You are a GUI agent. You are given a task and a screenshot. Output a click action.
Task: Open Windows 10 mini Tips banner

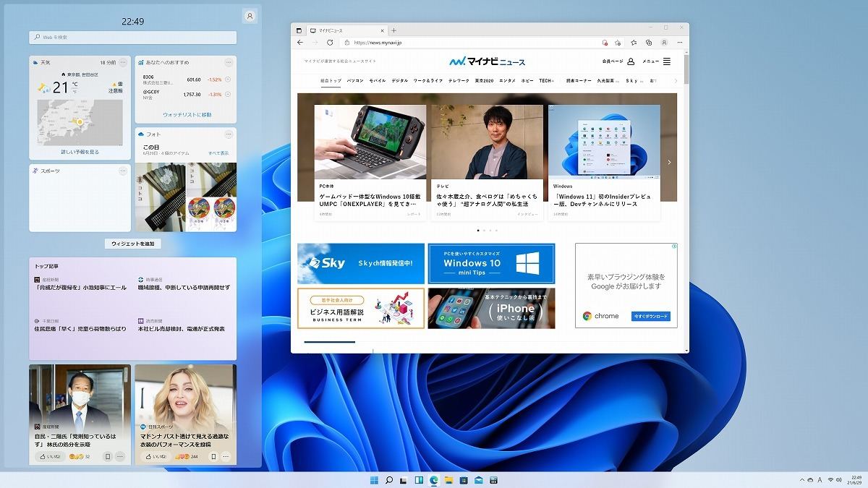click(491, 263)
